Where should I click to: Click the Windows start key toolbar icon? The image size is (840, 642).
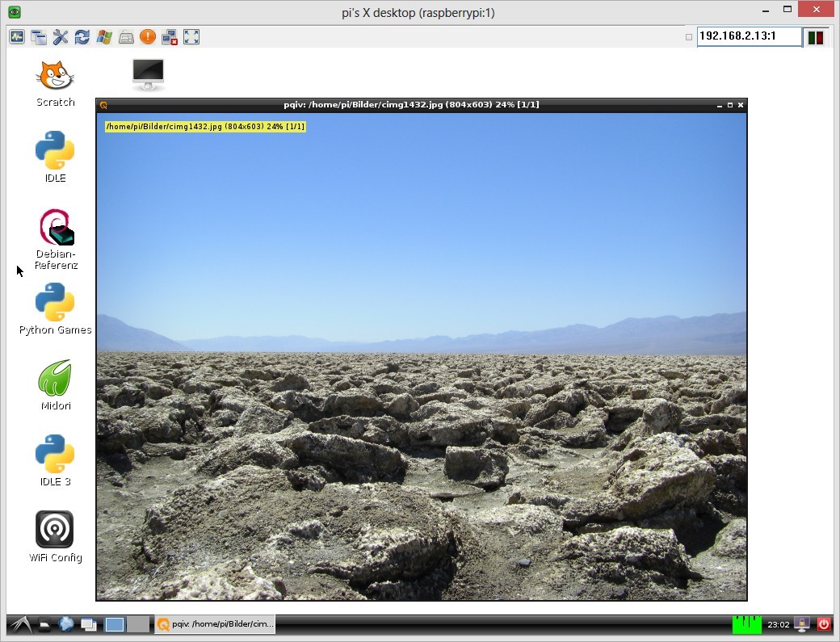coord(104,37)
